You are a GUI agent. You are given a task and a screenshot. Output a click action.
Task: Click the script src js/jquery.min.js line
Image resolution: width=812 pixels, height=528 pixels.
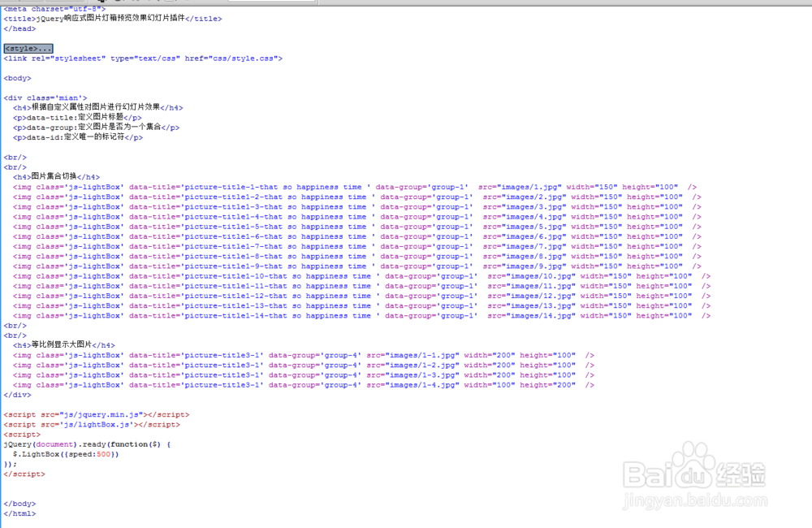(x=97, y=414)
